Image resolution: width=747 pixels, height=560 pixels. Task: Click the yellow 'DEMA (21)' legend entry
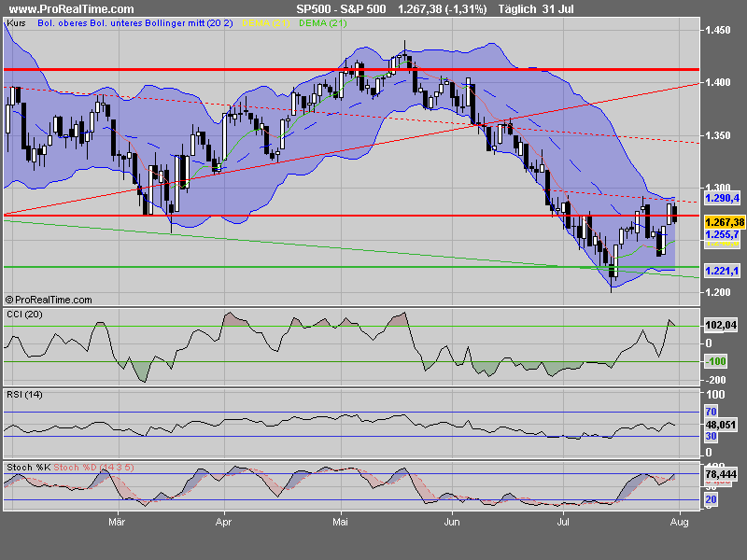266,22
